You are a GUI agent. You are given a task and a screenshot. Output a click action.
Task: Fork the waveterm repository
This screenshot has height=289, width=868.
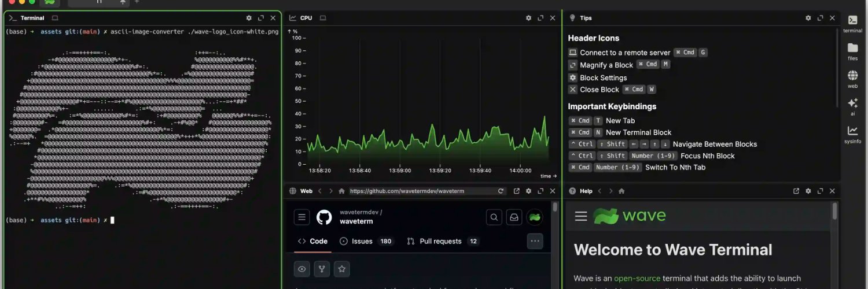point(322,269)
